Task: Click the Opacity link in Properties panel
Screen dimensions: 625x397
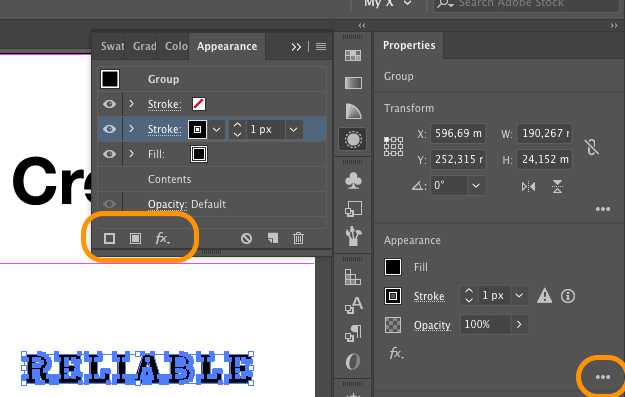Action: [x=432, y=325]
